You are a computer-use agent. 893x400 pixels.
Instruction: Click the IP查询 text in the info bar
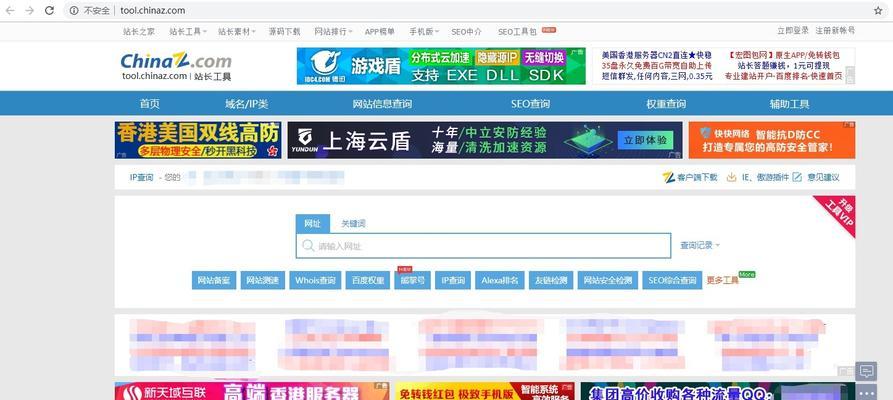(141, 177)
